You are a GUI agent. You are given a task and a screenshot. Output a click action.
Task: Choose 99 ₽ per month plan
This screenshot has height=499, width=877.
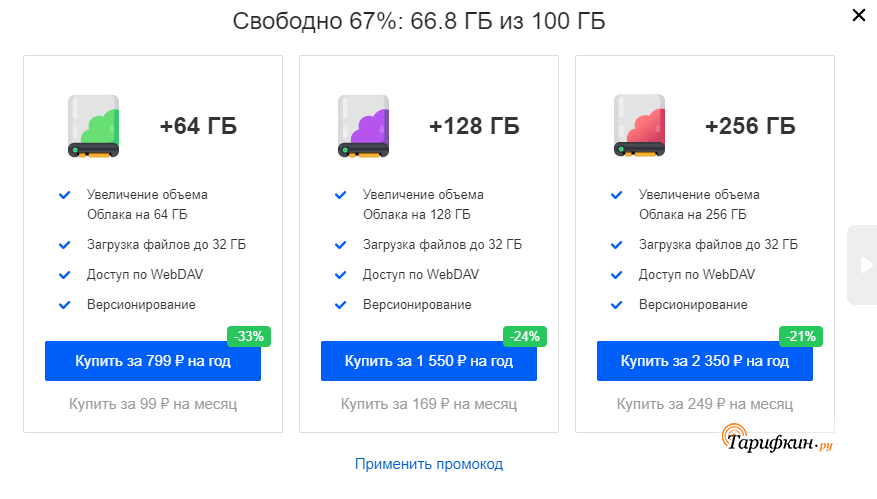click(x=153, y=404)
